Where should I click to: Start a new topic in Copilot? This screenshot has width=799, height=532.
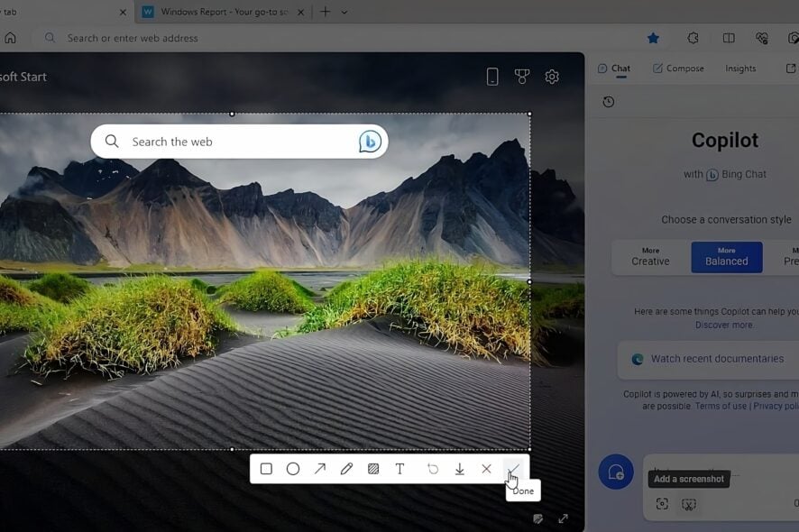pyautogui.click(x=616, y=472)
